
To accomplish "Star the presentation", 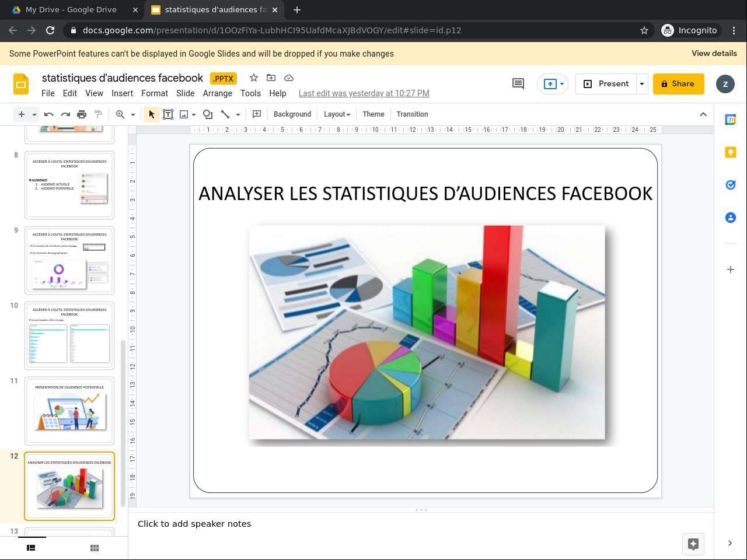I will coord(254,78).
